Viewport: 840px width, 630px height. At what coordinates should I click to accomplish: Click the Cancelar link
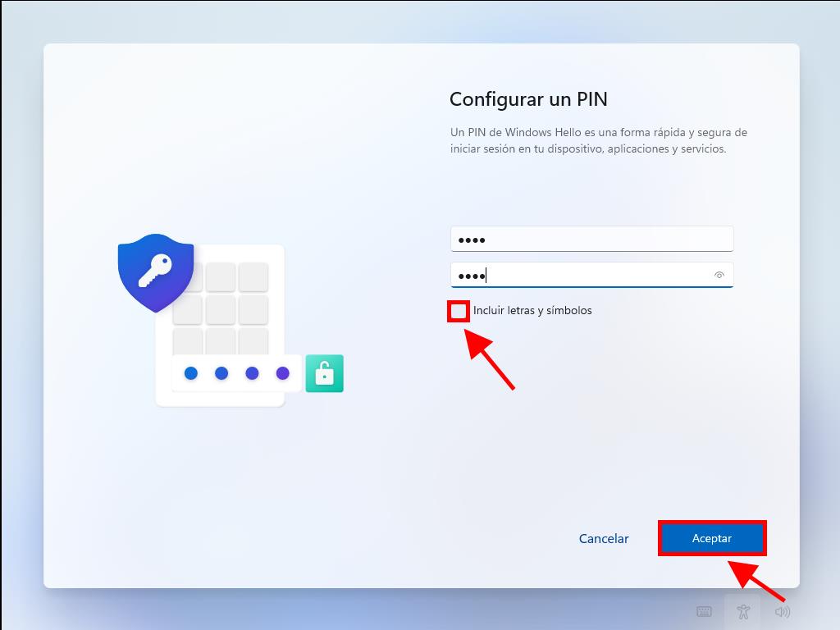click(604, 538)
